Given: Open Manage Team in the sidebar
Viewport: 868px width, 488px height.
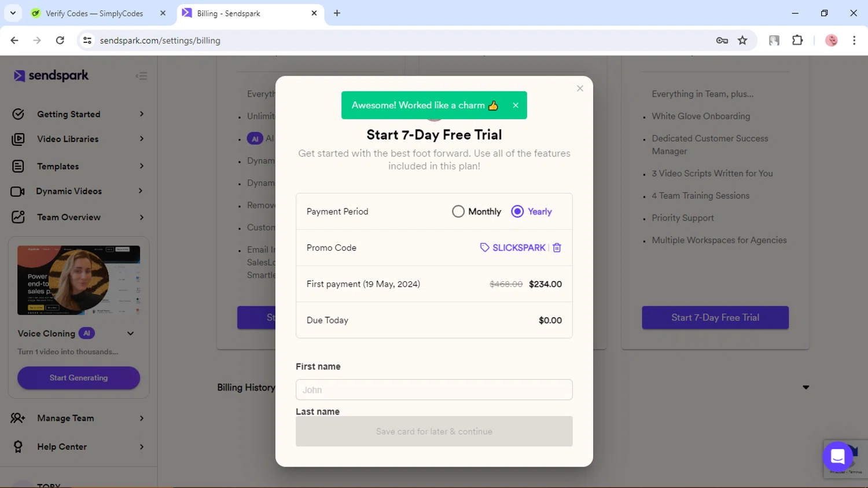Looking at the screenshot, I should click(x=65, y=419).
